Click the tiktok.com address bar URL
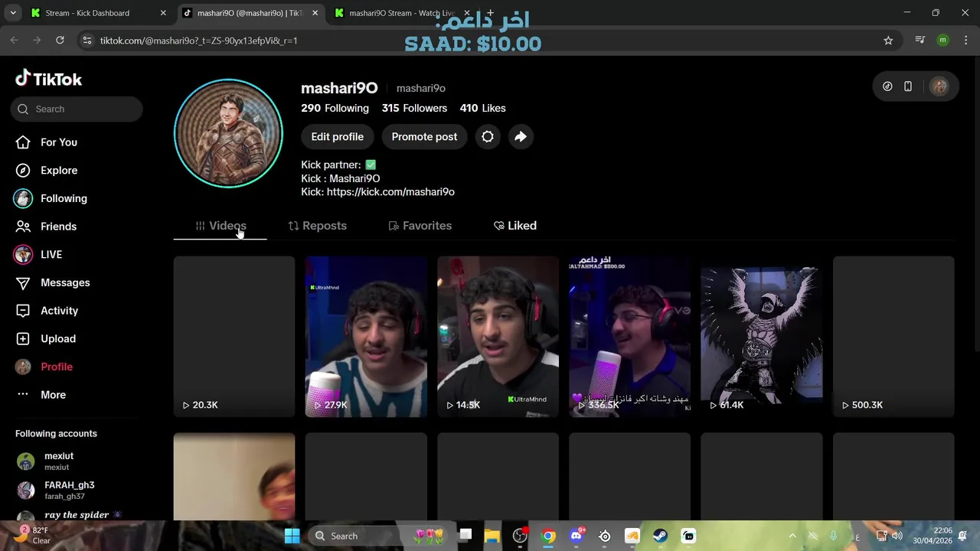Screen dimensions: 980x551 (199, 41)
